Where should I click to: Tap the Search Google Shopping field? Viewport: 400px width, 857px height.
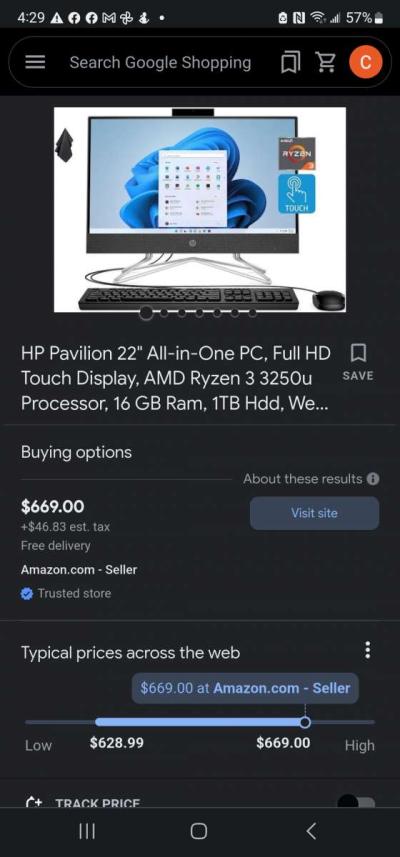[x=160, y=62]
